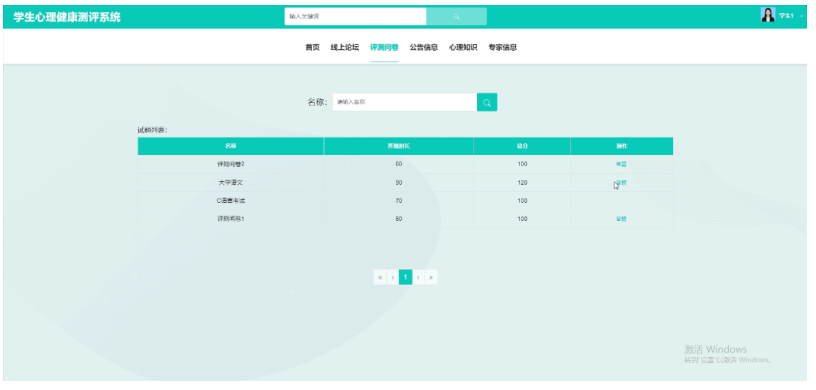816x390 pixels.
Task: Open the 线上论坛 navigation tab
Action: 345,47
